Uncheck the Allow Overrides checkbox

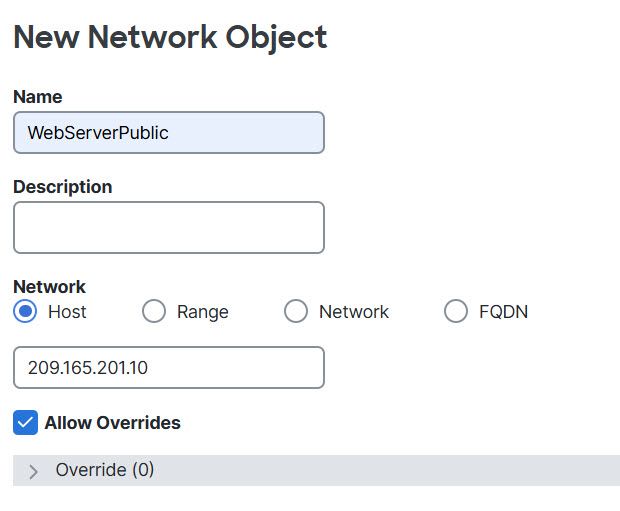26,422
